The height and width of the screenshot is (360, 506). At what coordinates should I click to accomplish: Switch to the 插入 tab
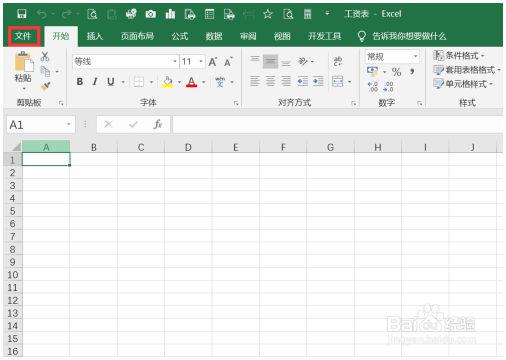tap(95, 36)
